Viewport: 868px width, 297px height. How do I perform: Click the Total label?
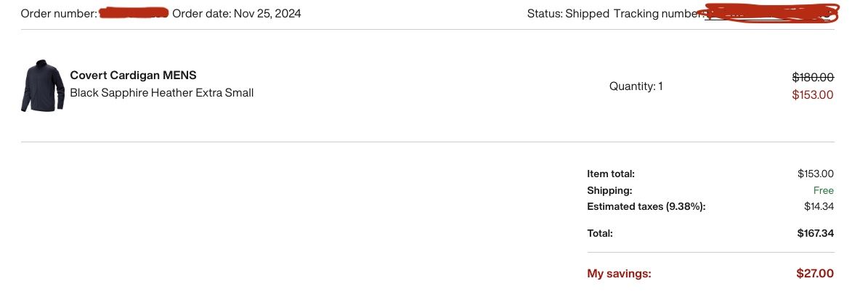(x=600, y=234)
